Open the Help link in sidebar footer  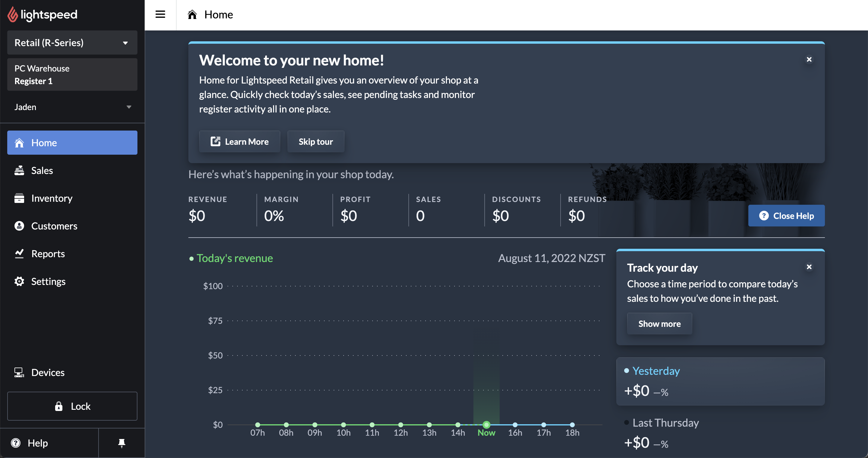(x=49, y=443)
